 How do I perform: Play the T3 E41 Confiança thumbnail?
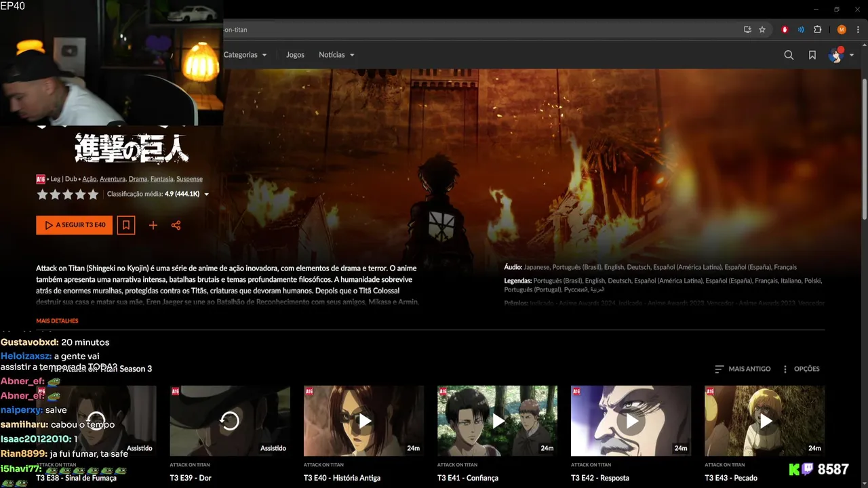pyautogui.click(x=497, y=421)
